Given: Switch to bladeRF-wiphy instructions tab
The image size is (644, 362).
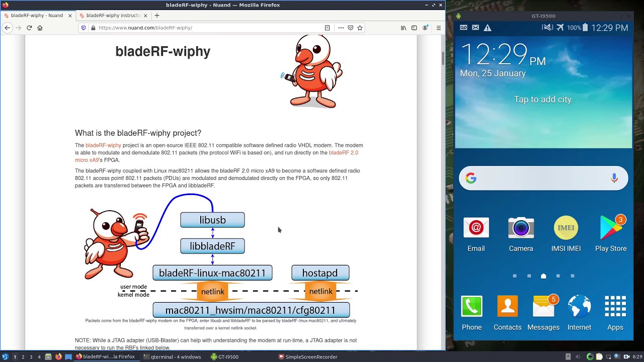Looking at the screenshot, I should coord(113,16).
